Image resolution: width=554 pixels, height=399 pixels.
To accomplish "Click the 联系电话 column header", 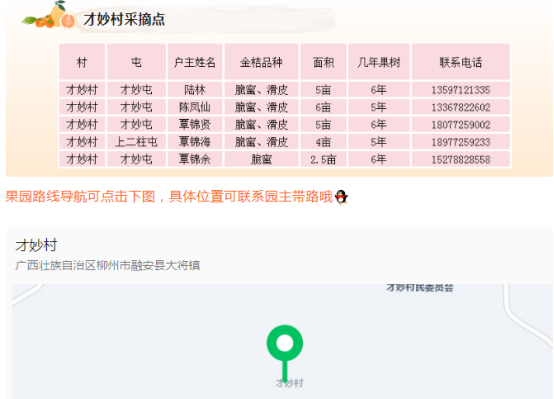I will coord(461,62).
